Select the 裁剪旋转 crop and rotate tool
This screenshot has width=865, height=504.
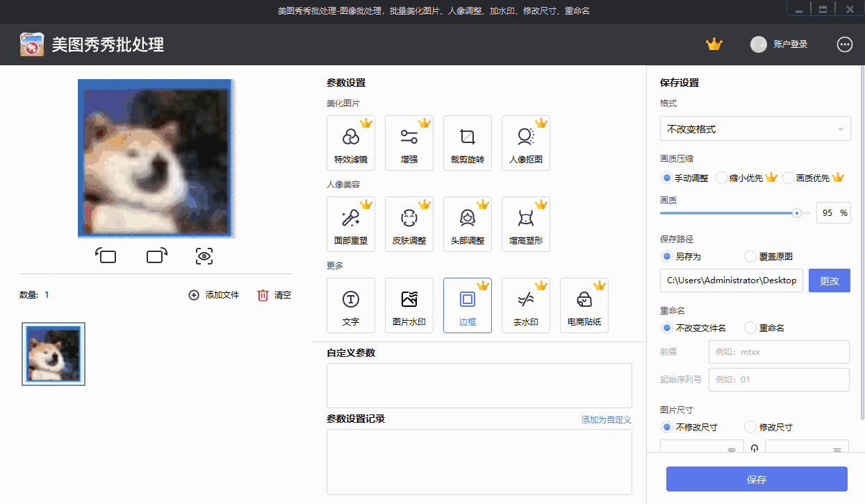click(x=468, y=143)
